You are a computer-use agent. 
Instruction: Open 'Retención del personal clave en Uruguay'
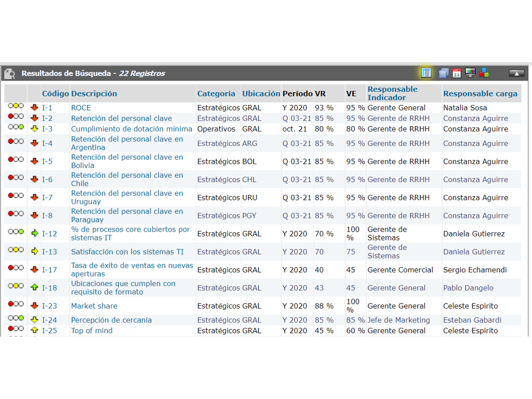127,197
